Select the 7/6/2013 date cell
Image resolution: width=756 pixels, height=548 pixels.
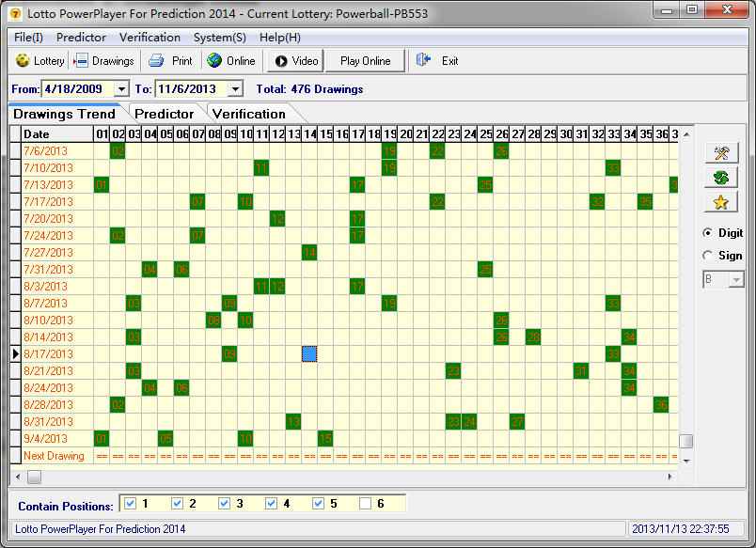[x=57, y=150]
